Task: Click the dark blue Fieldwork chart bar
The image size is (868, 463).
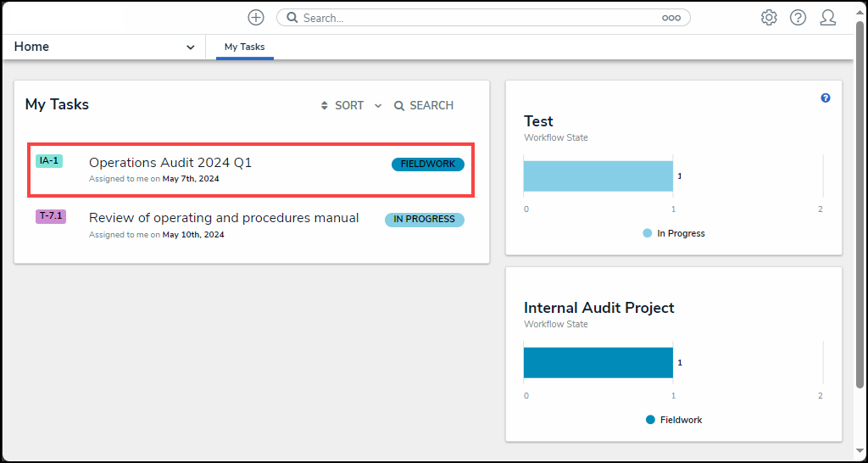Action: coord(598,363)
